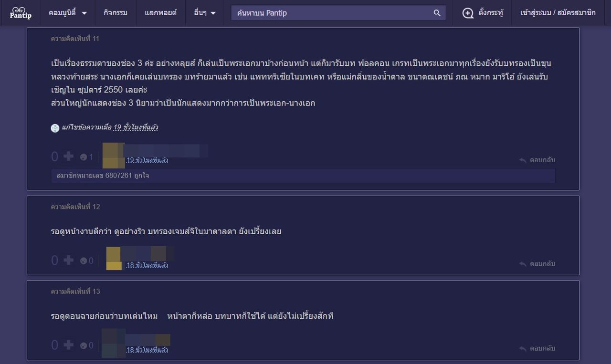Upvote comment 13 with plus icon
611x364 pixels.
69,344
